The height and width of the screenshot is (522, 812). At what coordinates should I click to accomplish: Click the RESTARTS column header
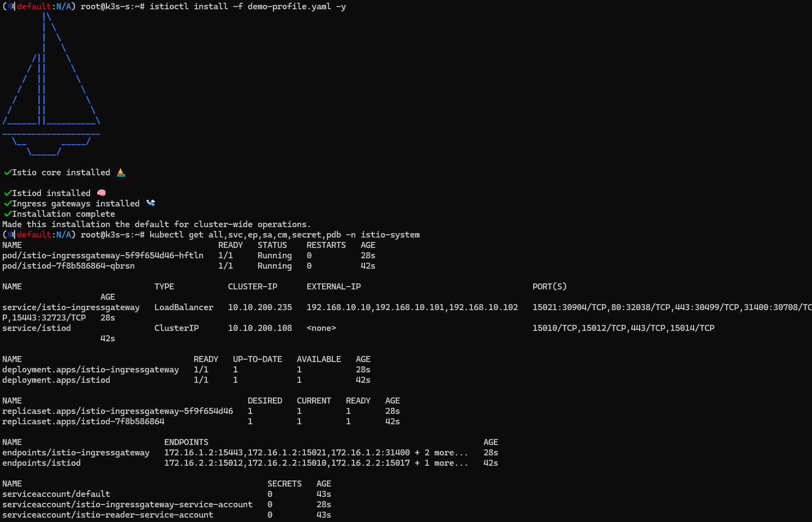pyautogui.click(x=326, y=245)
